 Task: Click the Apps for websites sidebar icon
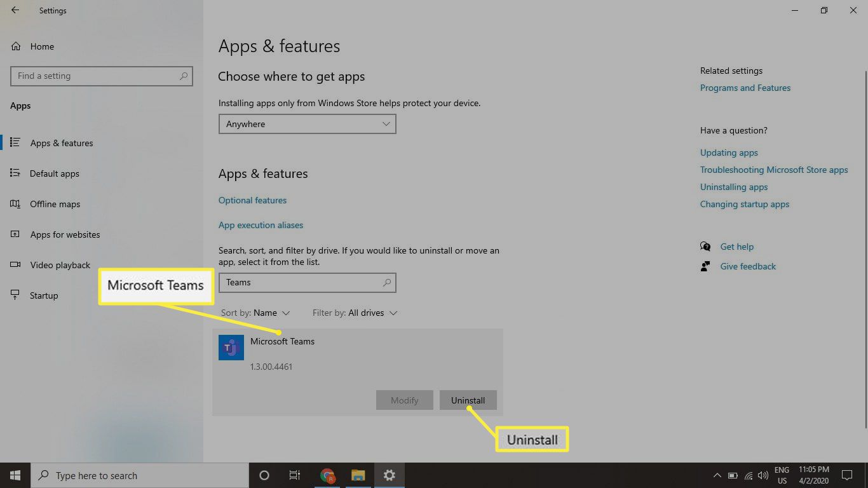click(15, 234)
